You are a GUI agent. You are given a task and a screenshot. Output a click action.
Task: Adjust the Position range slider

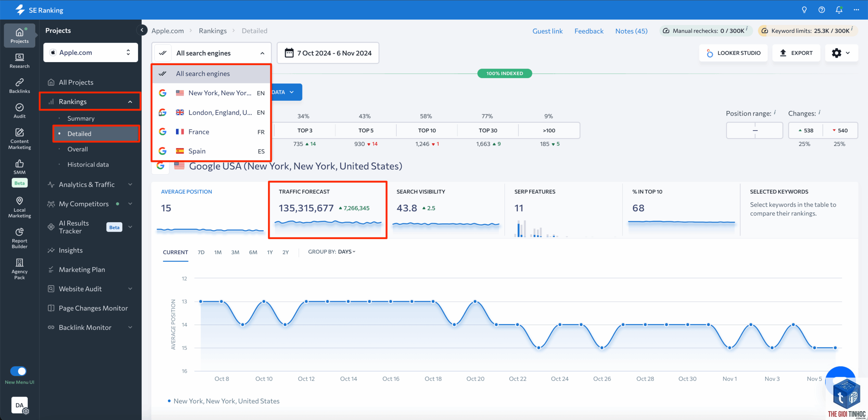click(x=754, y=130)
